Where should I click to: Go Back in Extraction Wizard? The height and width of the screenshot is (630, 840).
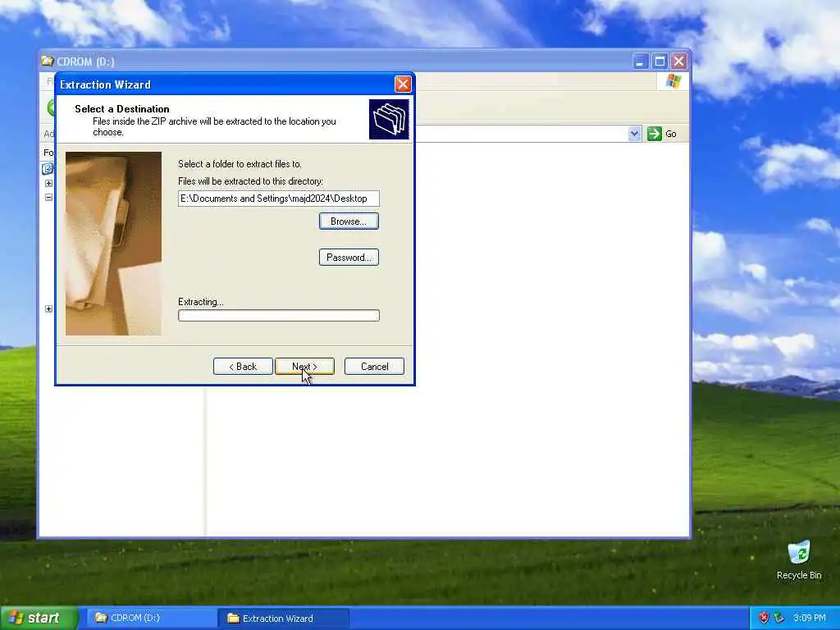point(243,367)
